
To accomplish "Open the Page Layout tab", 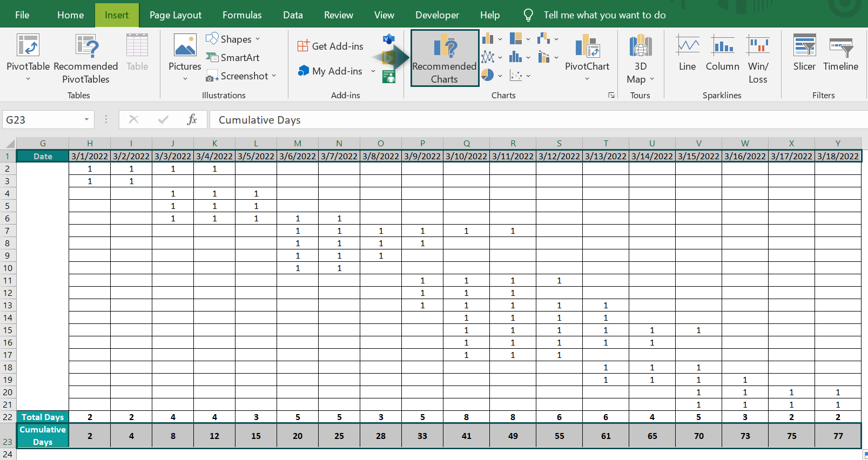I will [176, 15].
